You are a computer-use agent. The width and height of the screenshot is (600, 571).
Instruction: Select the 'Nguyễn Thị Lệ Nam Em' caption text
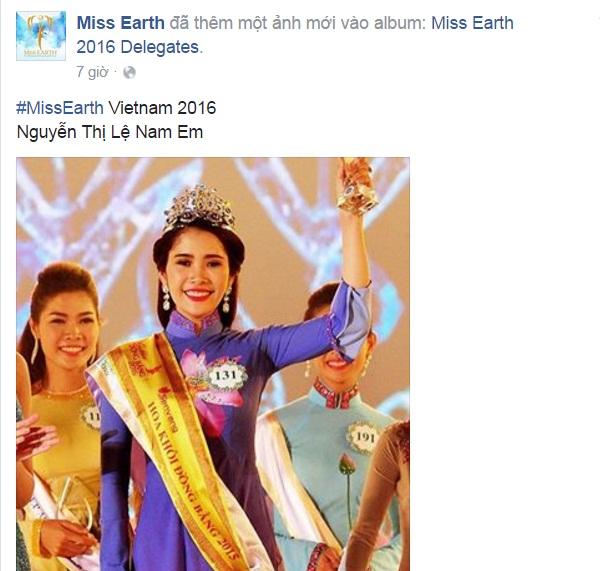[110, 132]
